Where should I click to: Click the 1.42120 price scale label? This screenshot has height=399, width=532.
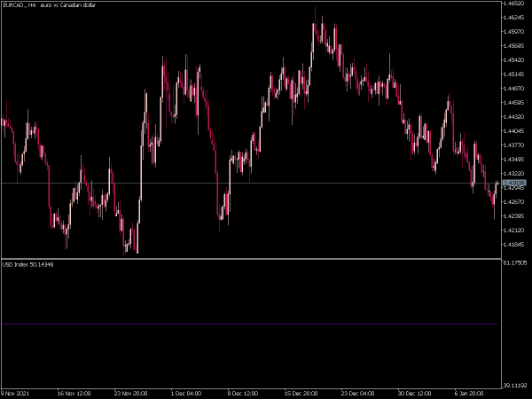click(514, 231)
